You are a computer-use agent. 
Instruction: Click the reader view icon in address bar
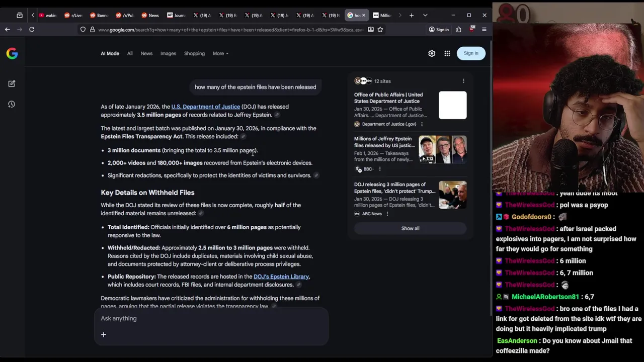pyautogui.click(x=371, y=30)
